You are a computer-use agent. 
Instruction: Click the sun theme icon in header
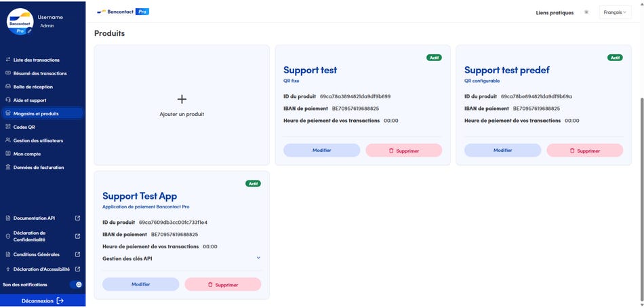pyautogui.click(x=586, y=12)
